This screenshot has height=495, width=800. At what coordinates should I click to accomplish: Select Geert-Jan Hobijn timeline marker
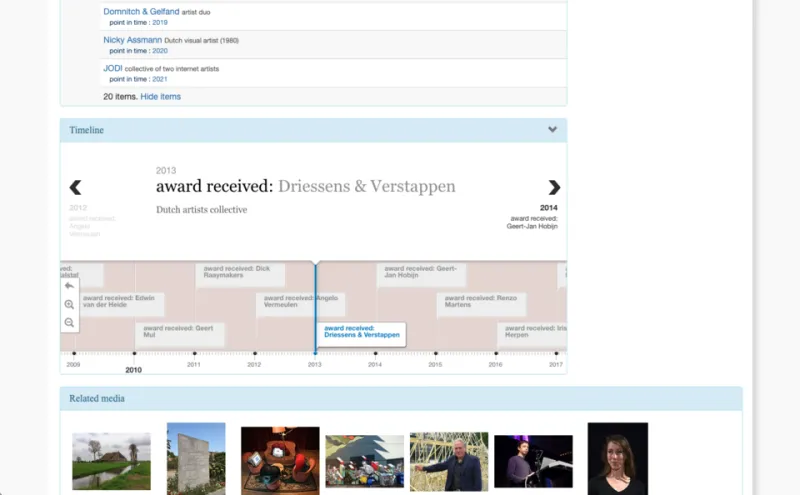[421, 276]
